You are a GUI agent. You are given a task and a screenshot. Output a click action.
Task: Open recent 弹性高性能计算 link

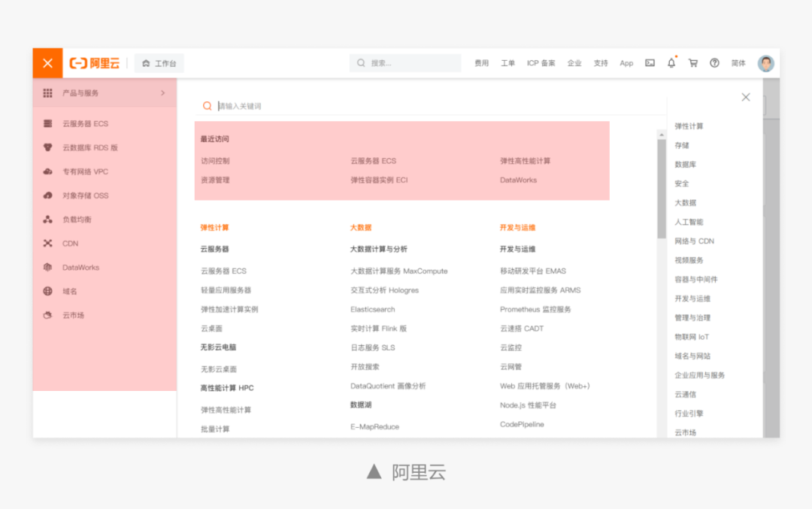525,161
